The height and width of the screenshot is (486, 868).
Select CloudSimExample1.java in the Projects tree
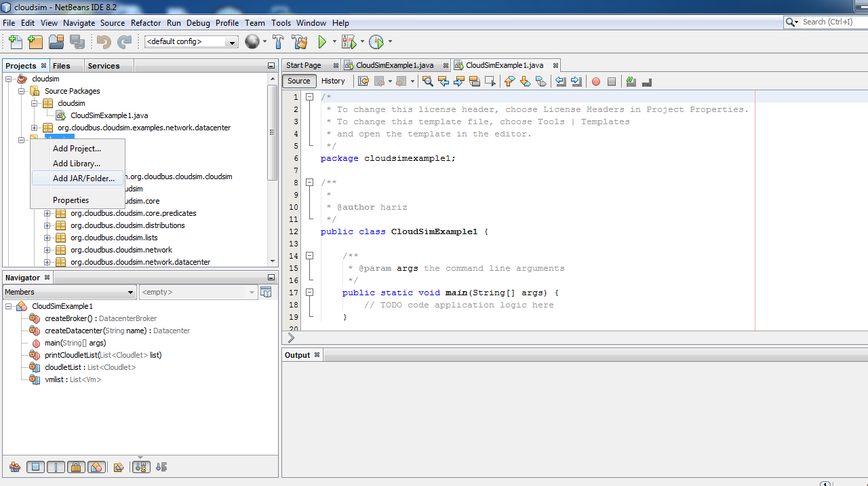pyautogui.click(x=108, y=115)
